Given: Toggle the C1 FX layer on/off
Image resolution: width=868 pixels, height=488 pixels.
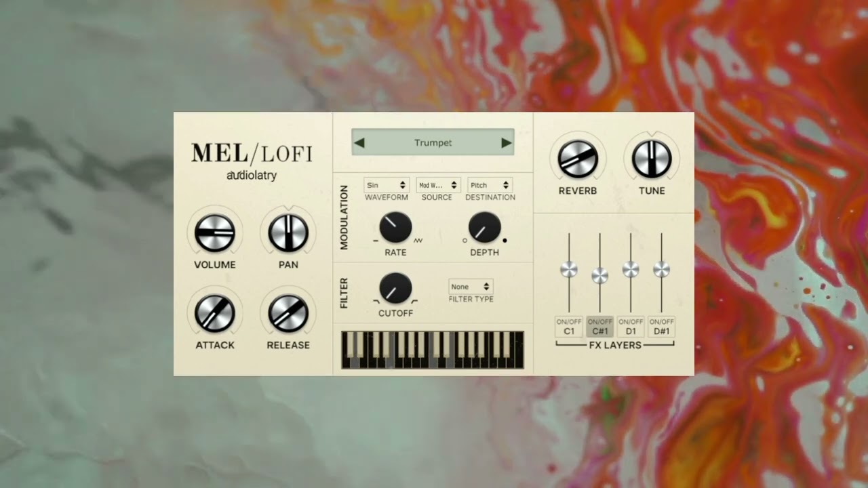Looking at the screenshot, I should pyautogui.click(x=569, y=327).
